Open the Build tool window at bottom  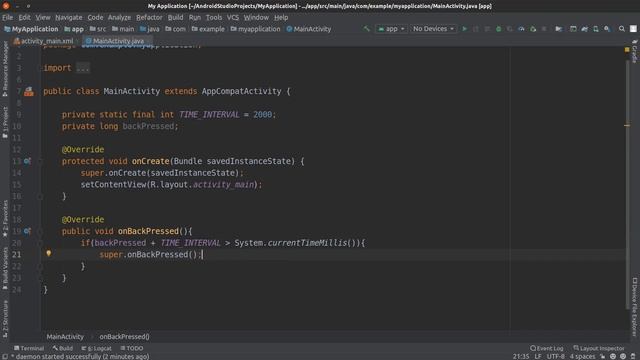[x=63, y=348]
